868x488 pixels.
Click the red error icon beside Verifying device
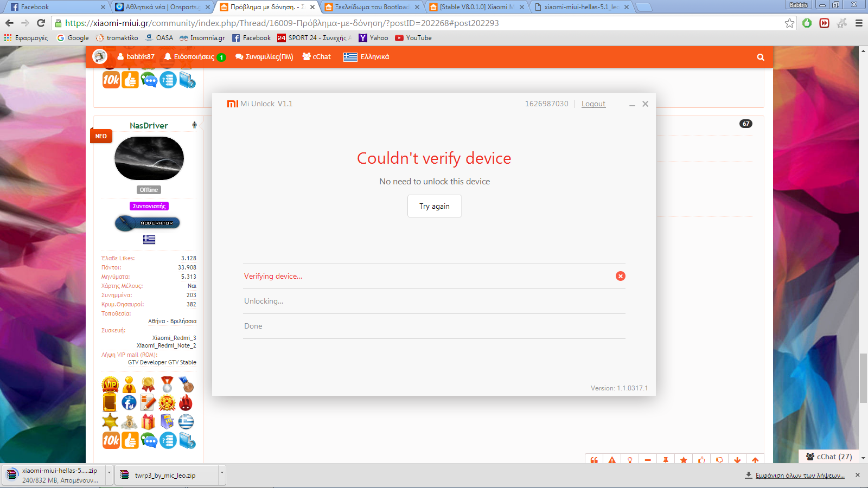tap(621, 276)
